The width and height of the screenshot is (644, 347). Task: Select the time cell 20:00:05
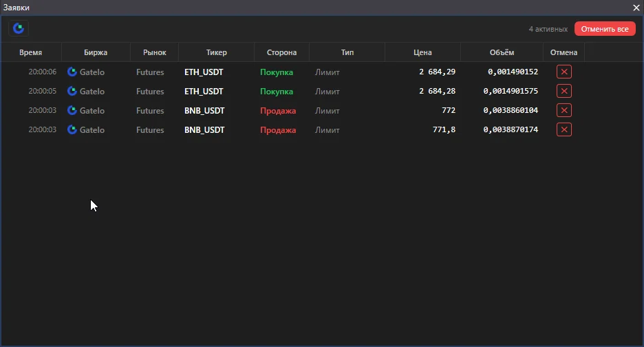click(42, 91)
